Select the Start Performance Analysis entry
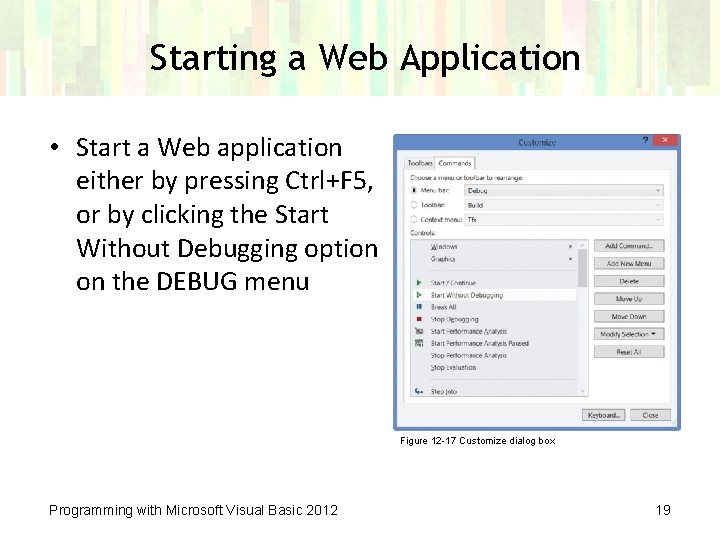 494,331
